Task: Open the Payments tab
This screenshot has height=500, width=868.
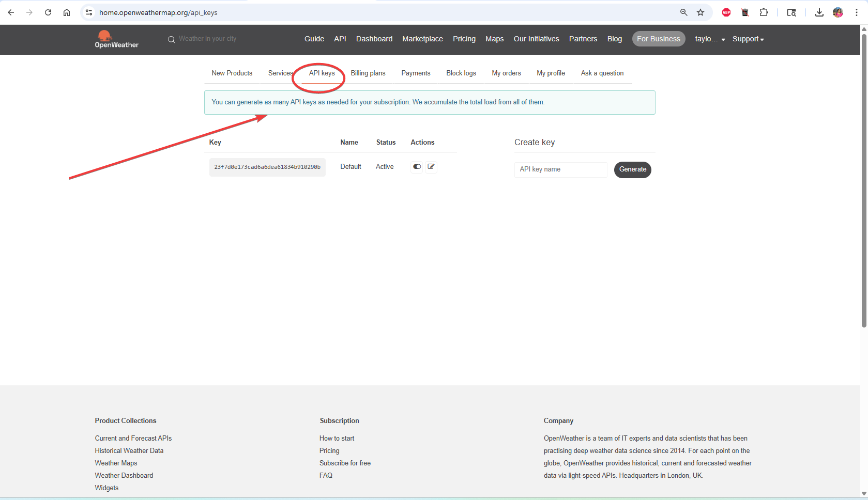Action: tap(416, 73)
